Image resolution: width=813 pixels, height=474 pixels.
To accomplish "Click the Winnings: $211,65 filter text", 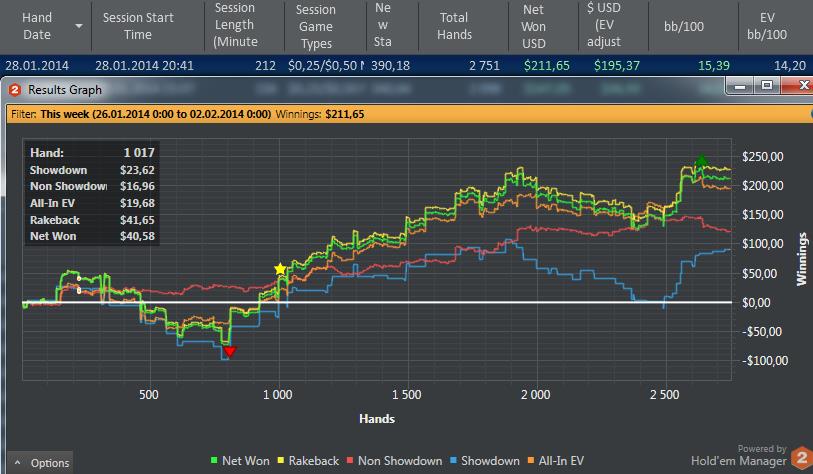I will 320,114.
